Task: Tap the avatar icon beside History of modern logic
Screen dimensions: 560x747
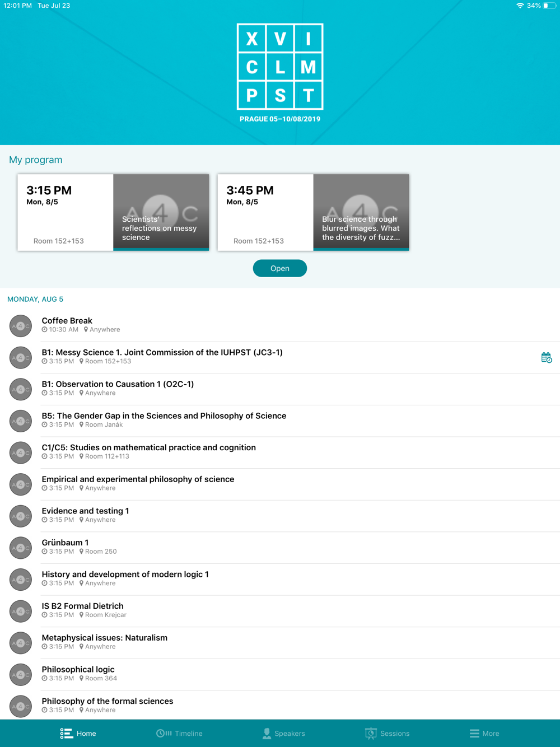Action: [x=21, y=580]
